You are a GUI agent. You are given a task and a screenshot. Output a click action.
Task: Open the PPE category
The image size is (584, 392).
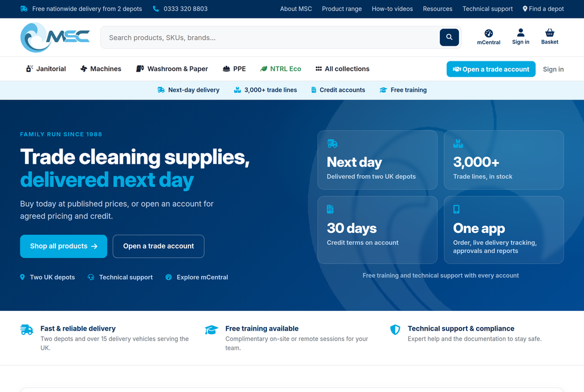[x=234, y=69]
